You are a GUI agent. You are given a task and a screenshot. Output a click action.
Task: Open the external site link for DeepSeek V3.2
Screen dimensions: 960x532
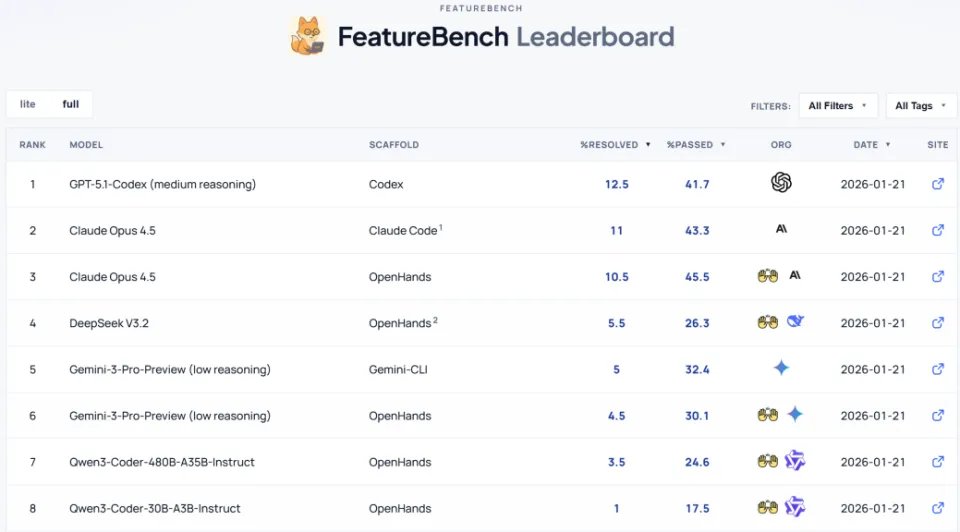point(937,323)
